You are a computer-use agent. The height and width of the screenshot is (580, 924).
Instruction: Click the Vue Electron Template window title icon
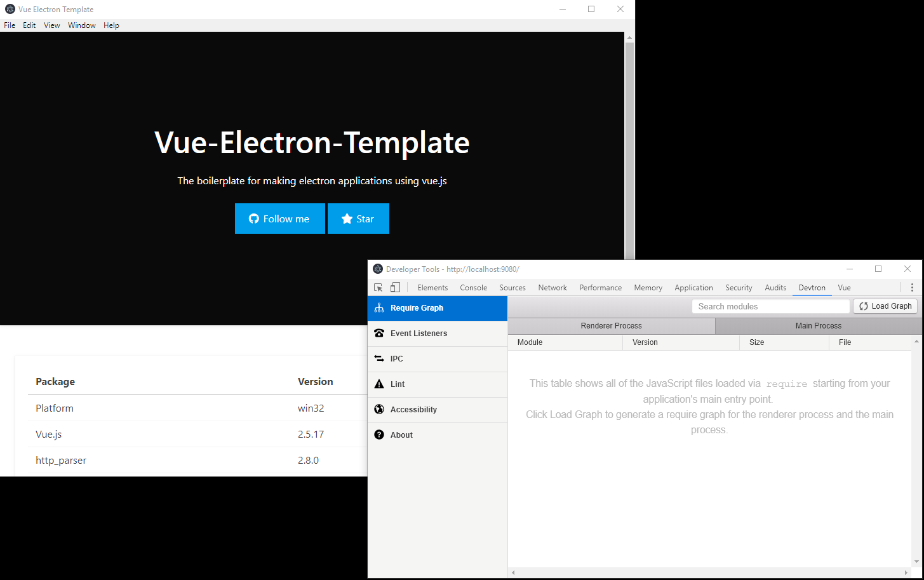tap(10, 9)
